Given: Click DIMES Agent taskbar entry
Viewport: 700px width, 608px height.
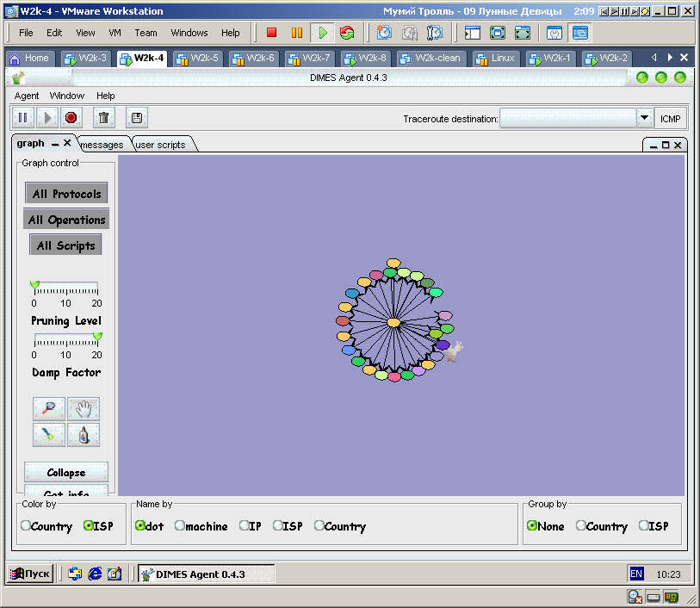Looking at the screenshot, I should (207, 574).
